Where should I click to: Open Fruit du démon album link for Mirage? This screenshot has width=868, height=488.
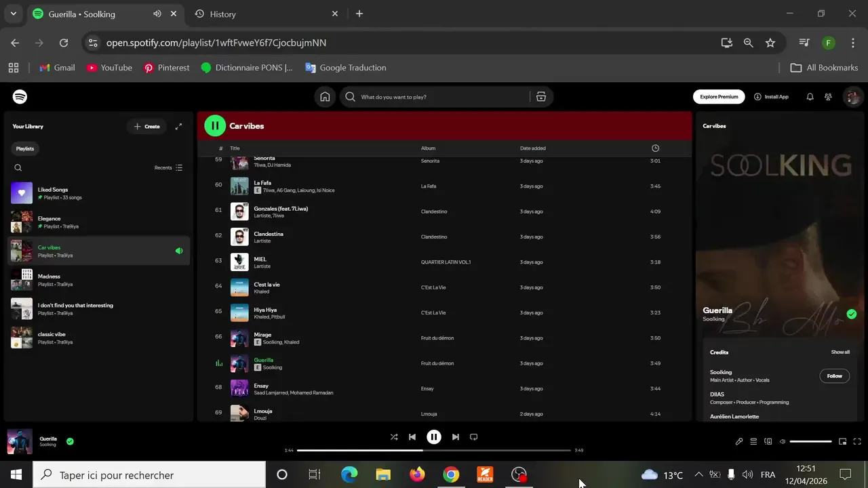pyautogui.click(x=437, y=338)
